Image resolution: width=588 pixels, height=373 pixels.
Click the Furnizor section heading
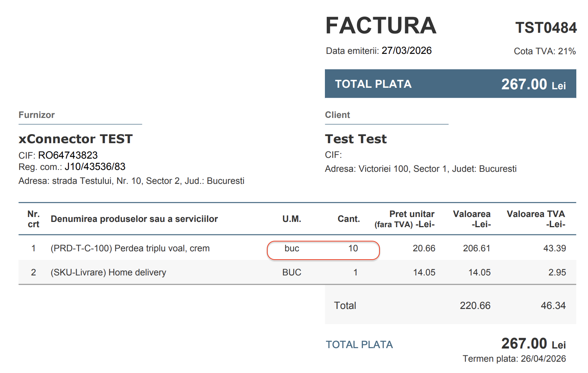pyautogui.click(x=37, y=115)
